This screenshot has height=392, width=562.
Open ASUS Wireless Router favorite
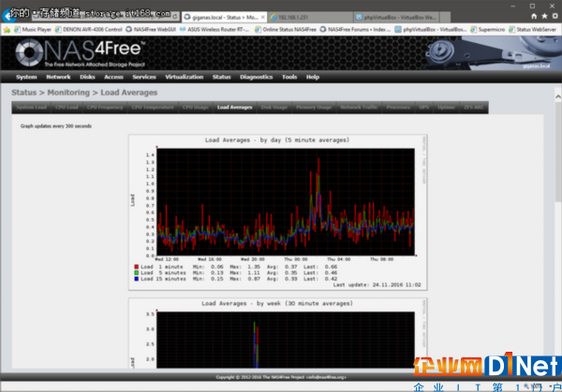click(x=214, y=29)
